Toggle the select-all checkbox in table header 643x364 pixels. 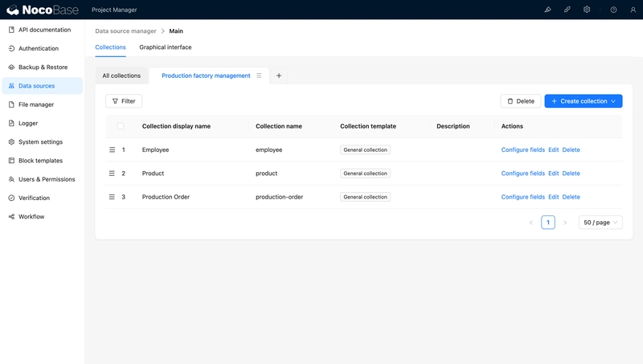pos(121,126)
